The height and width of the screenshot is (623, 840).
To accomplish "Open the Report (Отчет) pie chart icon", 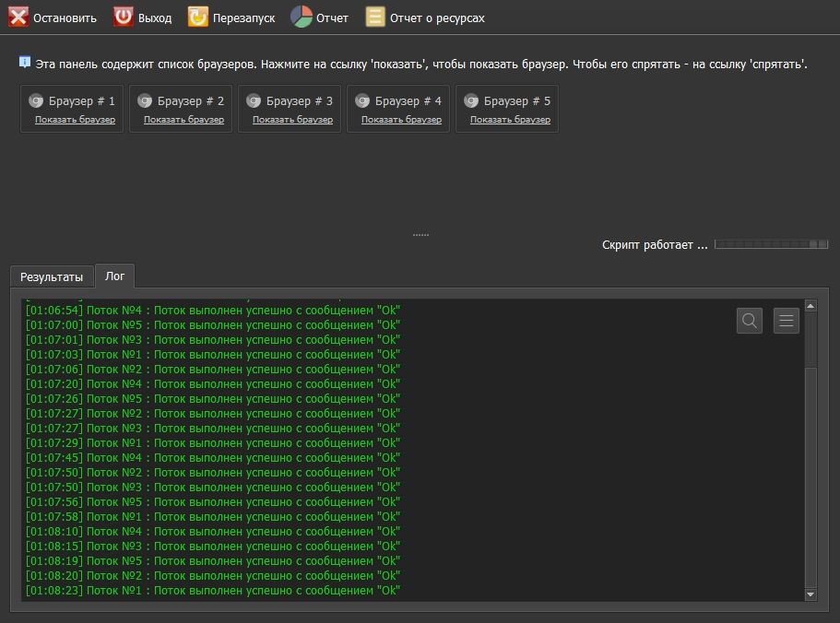I will [x=302, y=18].
